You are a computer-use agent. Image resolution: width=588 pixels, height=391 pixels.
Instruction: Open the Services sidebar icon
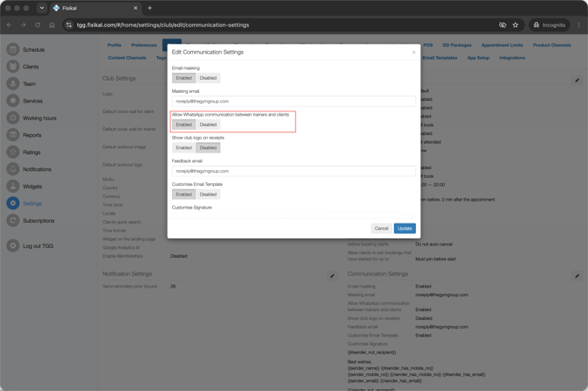(13, 101)
